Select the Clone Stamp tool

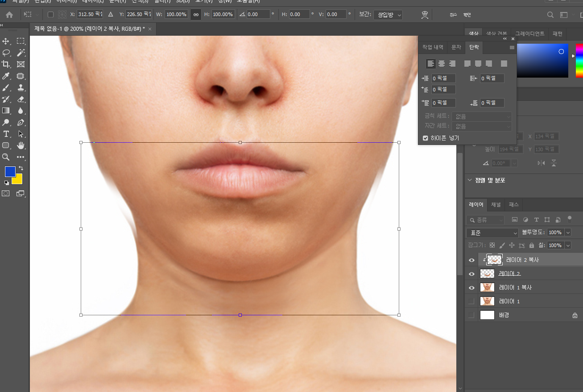tap(21, 87)
